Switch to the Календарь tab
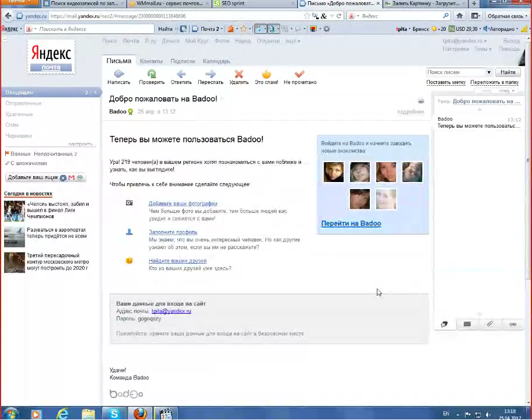 coord(216,61)
